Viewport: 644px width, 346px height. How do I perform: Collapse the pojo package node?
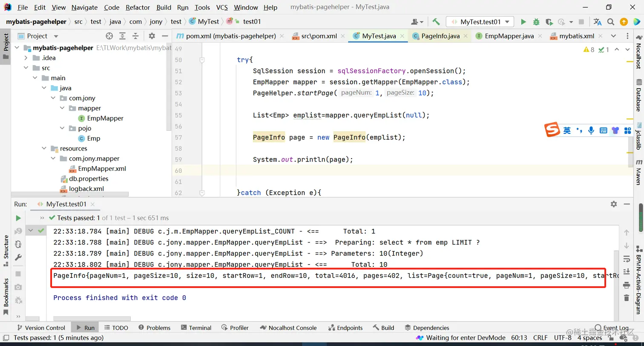pos(62,128)
